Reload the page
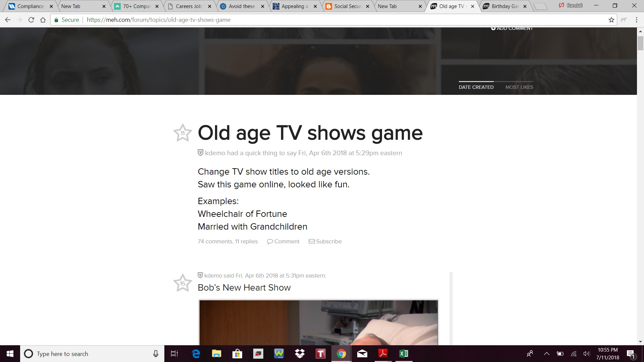This screenshot has width=644, height=362. pos(31,20)
